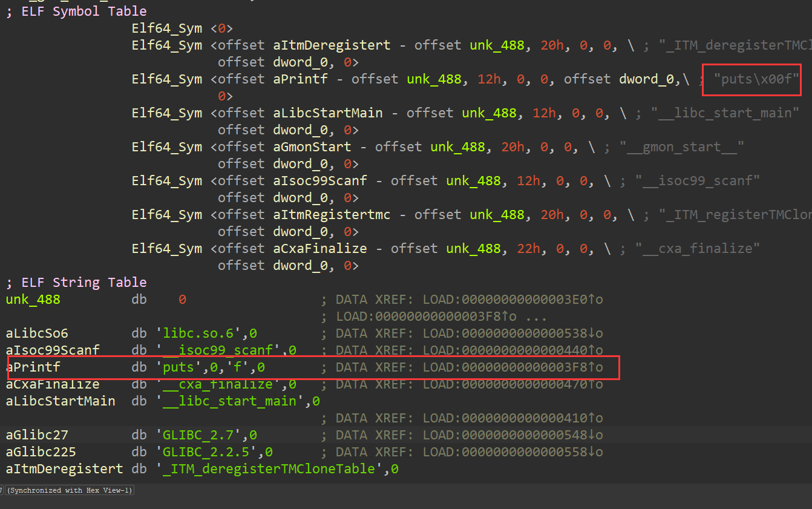This screenshot has width=812, height=509.
Task: Follow xref LOAD:00000000000003E0
Action: pos(513,300)
